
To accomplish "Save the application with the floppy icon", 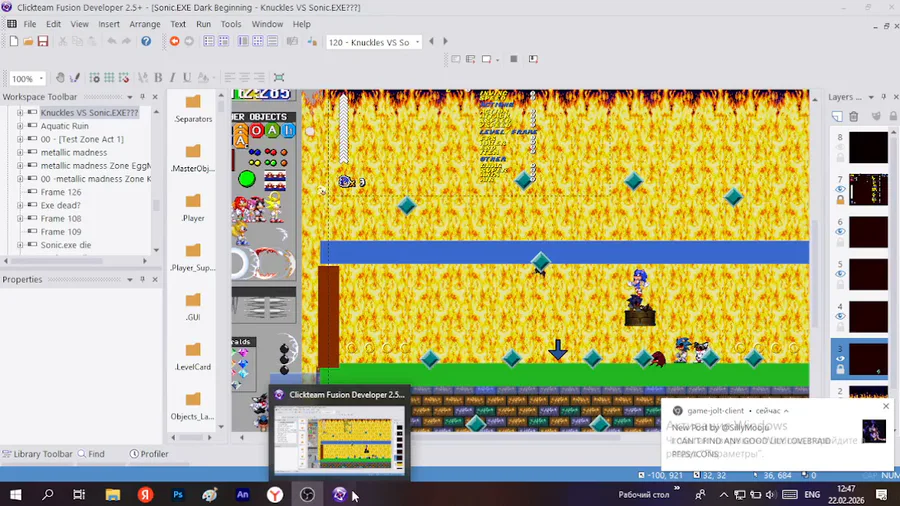I will 43,41.
